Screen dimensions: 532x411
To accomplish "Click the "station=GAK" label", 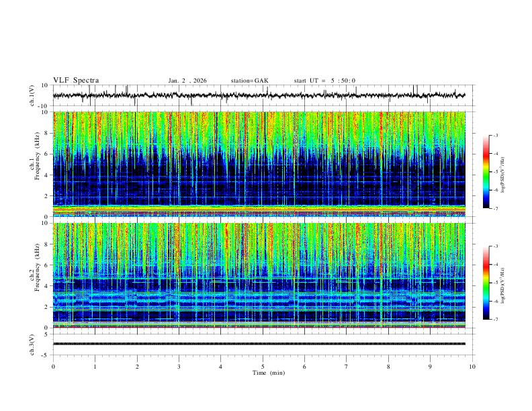I will [249, 81].
